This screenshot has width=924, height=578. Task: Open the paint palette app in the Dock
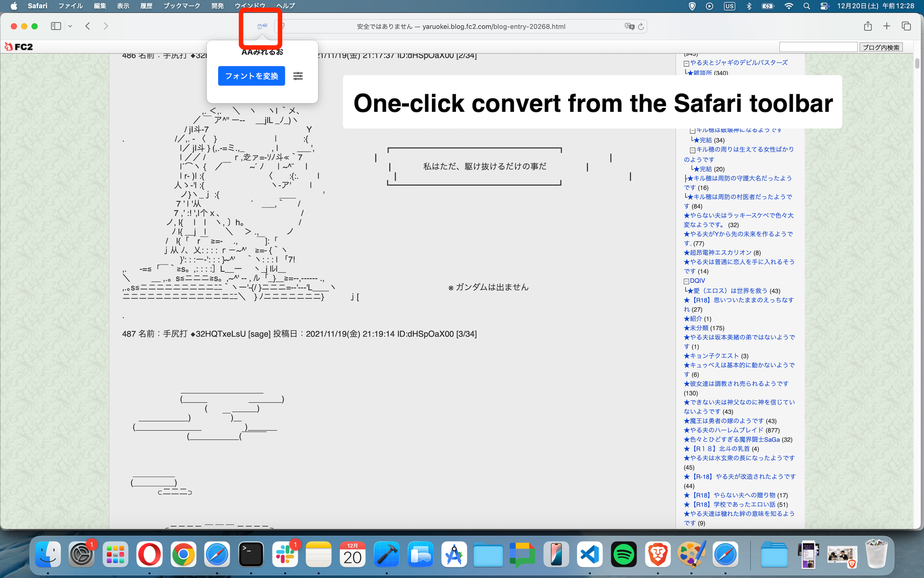tap(691, 554)
